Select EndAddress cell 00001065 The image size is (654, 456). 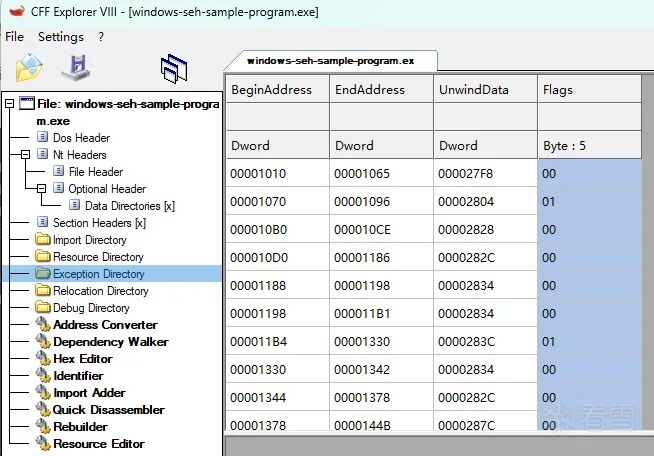tap(382, 173)
